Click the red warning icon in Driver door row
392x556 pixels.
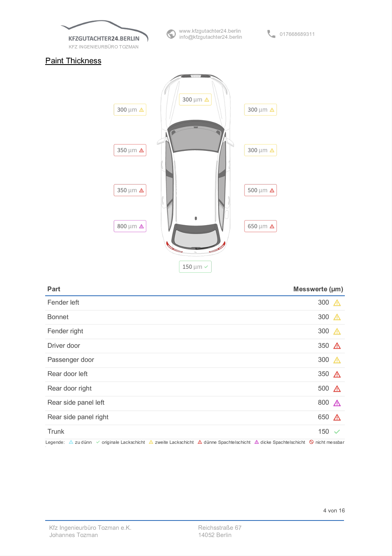pos(337,346)
